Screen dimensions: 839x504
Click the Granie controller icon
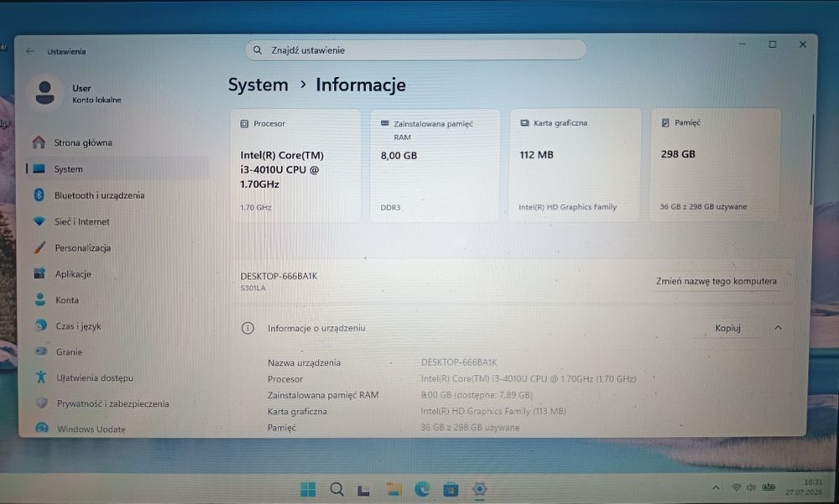tap(41, 351)
